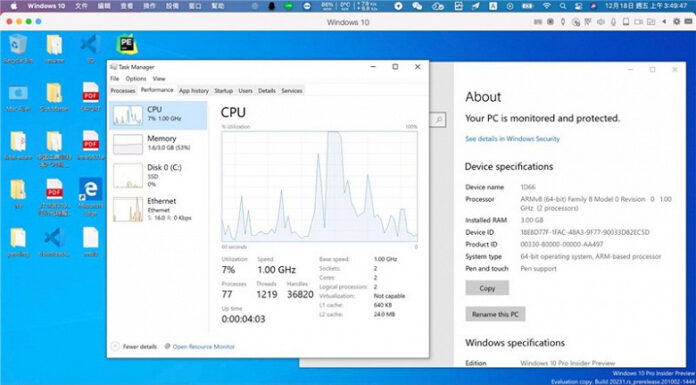Launch Microsoft Edge from the desktop
The width and height of the screenshot is (696, 385).
[x=91, y=189]
